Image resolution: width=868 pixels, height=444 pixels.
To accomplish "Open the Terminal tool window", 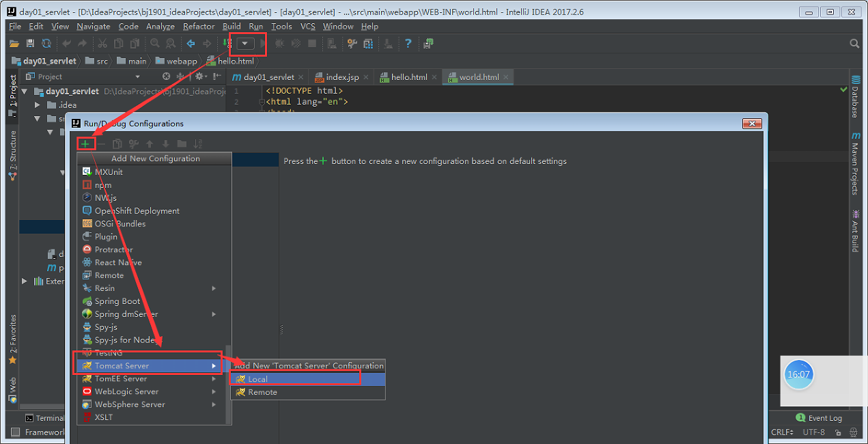I will tap(44, 418).
